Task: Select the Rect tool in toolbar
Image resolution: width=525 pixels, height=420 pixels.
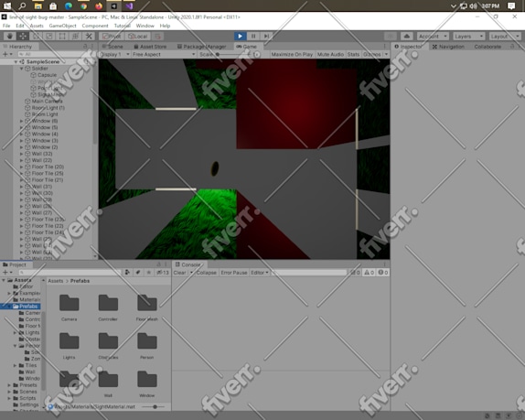Action: (x=62, y=37)
